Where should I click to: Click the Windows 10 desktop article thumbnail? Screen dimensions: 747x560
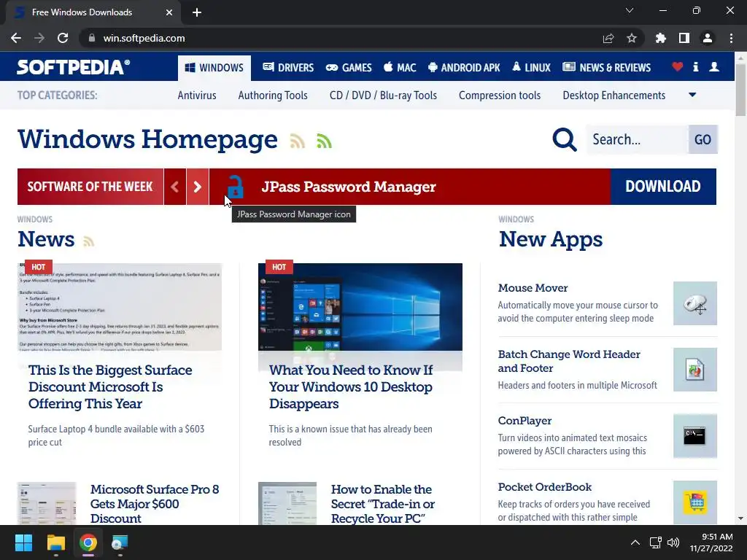(x=360, y=307)
